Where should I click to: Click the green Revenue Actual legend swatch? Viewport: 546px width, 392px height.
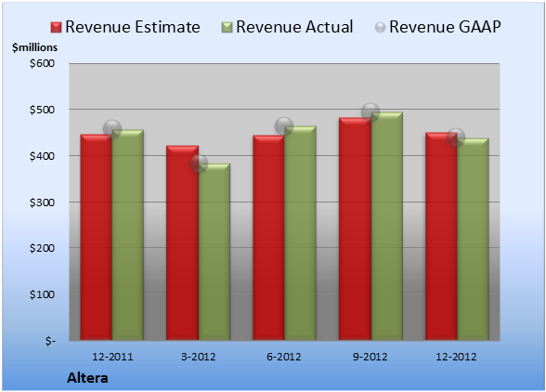(x=227, y=28)
